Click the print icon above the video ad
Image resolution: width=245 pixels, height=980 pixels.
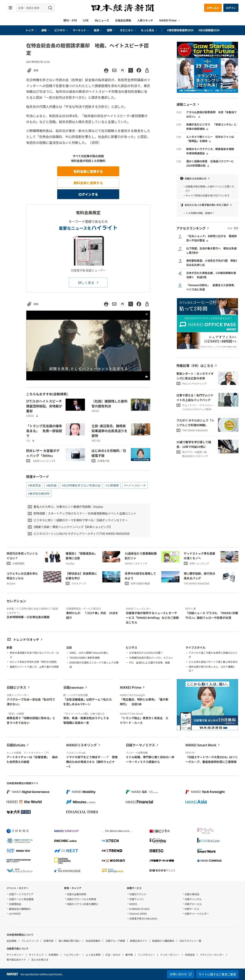[106, 304]
